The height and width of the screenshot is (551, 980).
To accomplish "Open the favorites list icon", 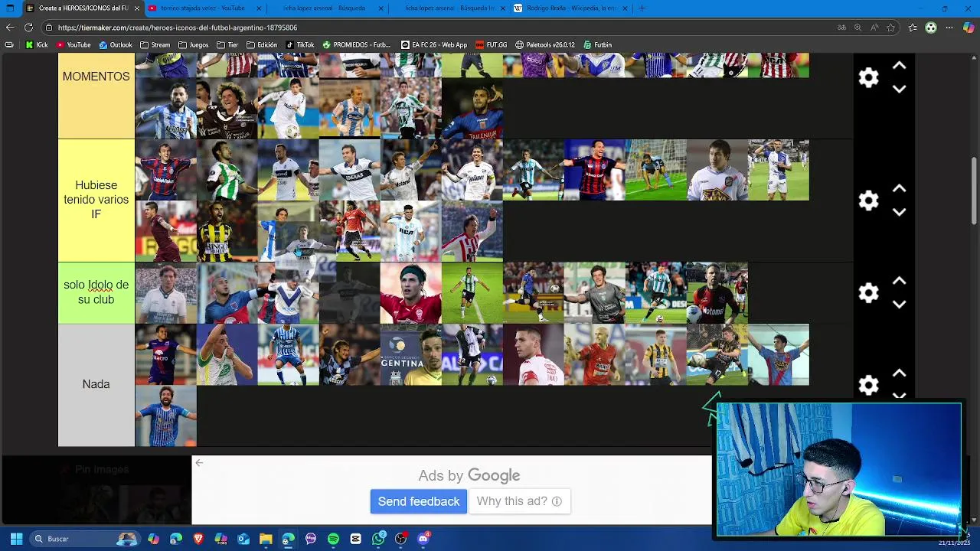I will pos(913,28).
